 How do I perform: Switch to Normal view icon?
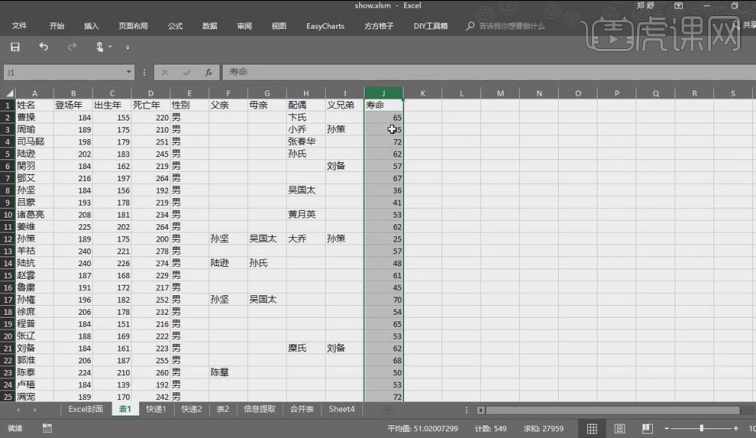point(592,428)
